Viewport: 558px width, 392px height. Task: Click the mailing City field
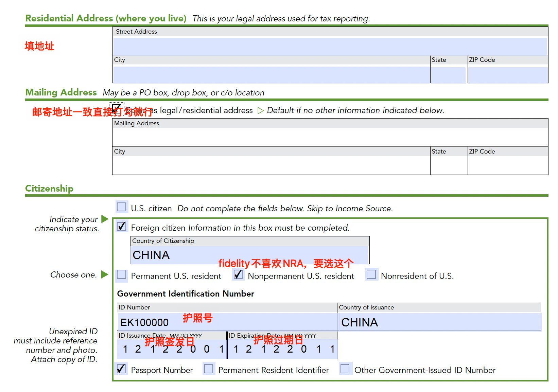[271, 165]
